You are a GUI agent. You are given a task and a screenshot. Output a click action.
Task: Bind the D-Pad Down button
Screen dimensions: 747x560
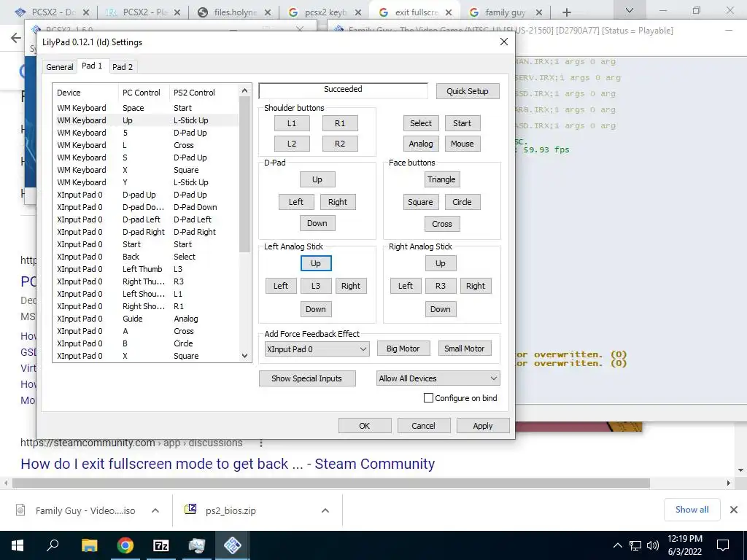(317, 223)
